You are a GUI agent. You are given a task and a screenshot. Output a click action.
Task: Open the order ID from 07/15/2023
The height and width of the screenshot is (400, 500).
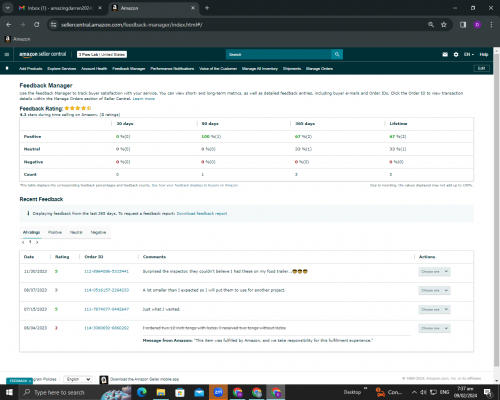[x=106, y=309]
